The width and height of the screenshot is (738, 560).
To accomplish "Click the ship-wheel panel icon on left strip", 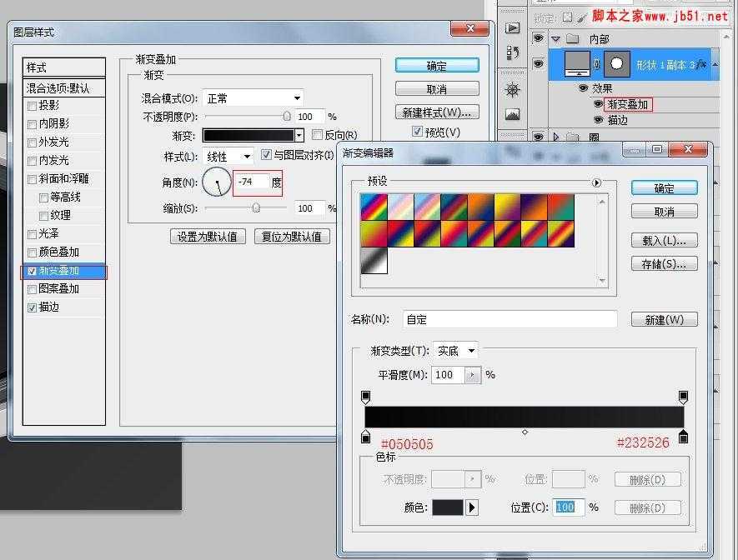I will click(x=512, y=88).
